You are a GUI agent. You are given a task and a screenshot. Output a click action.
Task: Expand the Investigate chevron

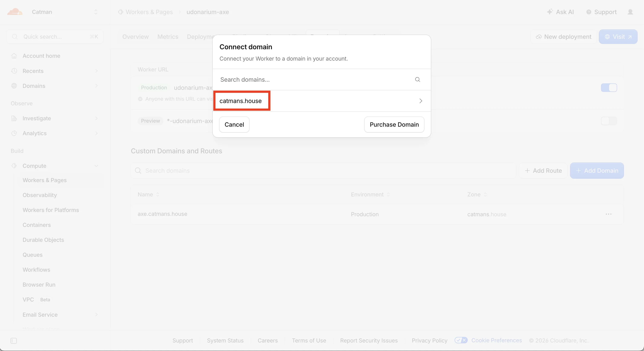(x=96, y=118)
